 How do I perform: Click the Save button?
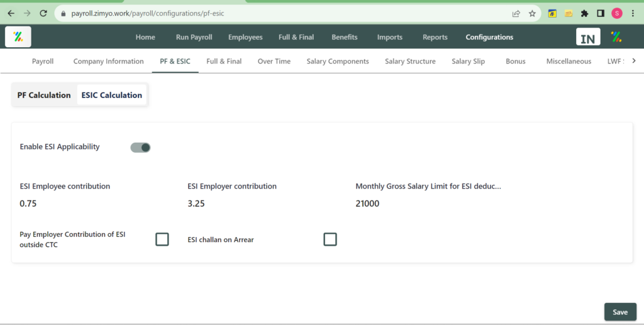point(620,312)
